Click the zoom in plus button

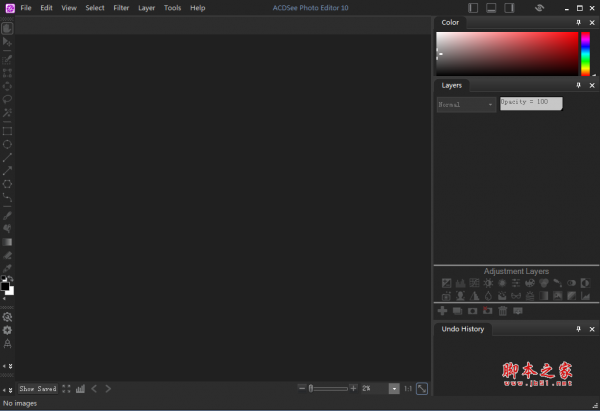(354, 388)
